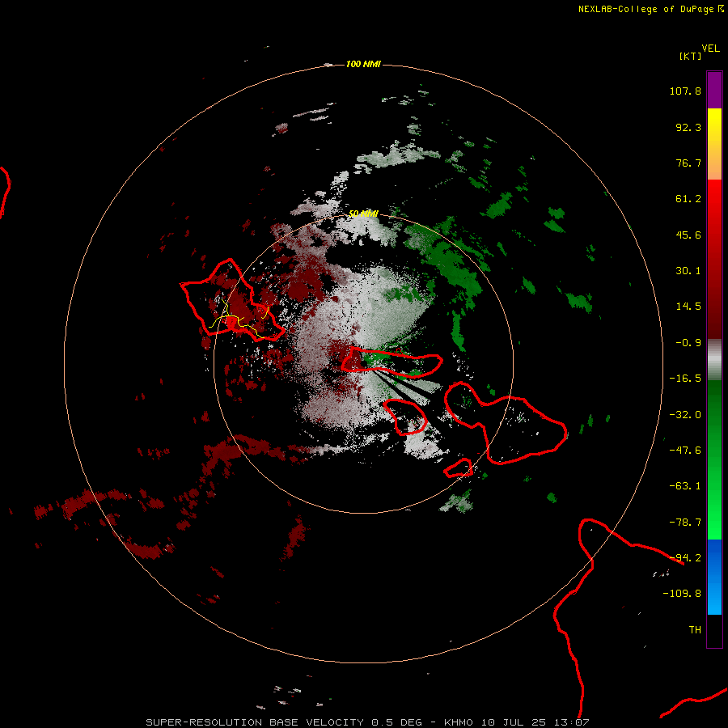
Task: Click the purple segment of the color bar
Action: [x=714, y=90]
